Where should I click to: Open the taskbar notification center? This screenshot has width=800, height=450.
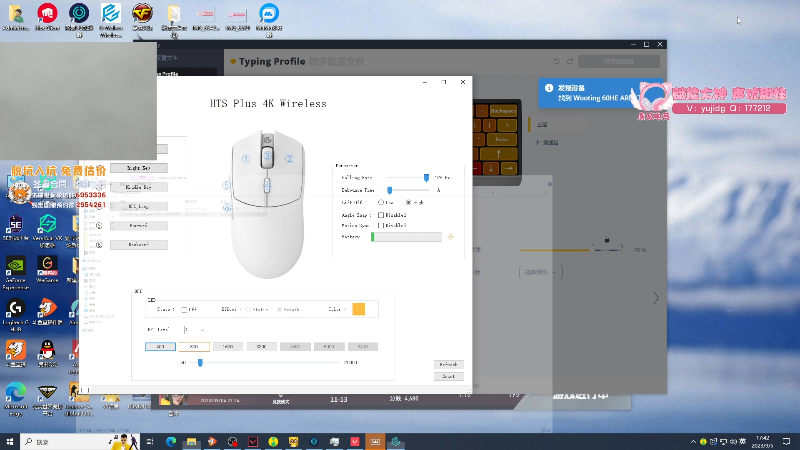[x=786, y=441]
